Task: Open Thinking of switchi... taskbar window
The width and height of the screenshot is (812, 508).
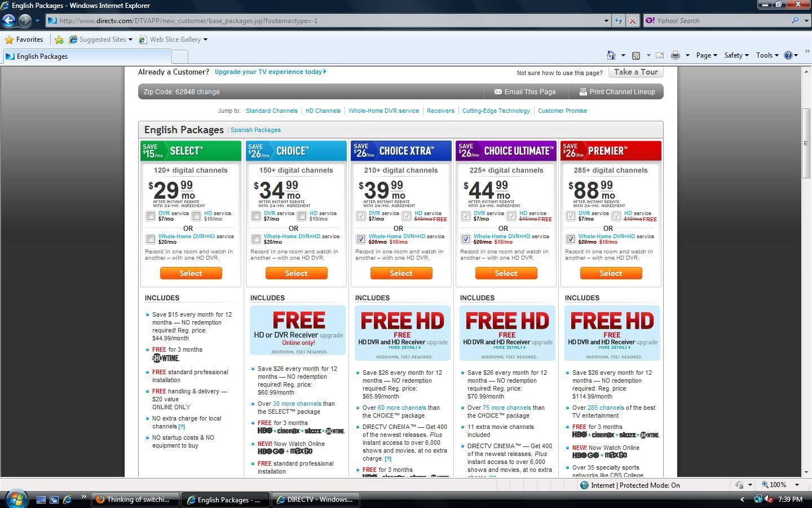Action: click(x=135, y=500)
